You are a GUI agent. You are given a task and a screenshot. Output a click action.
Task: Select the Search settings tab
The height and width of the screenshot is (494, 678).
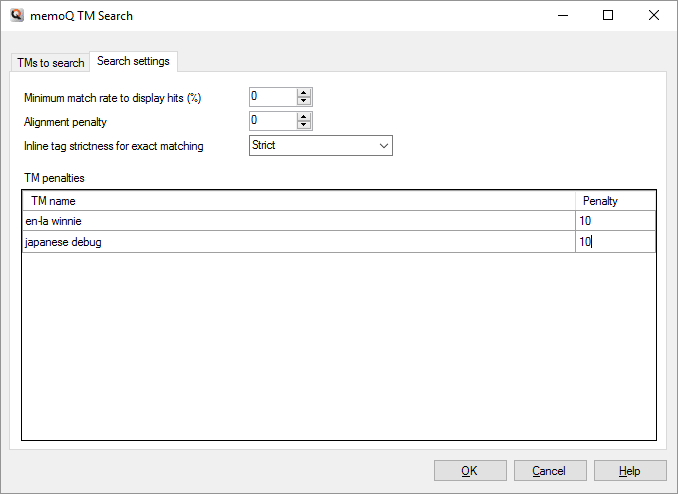tap(133, 62)
